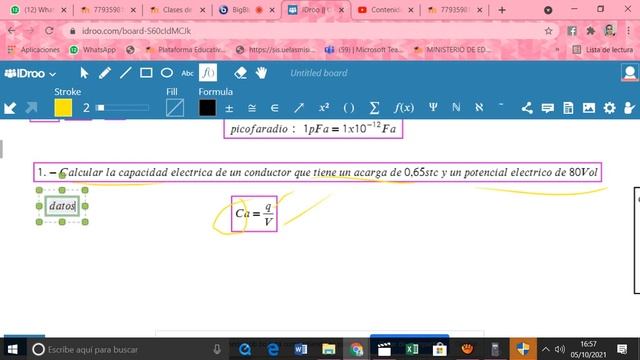The width and height of the screenshot is (640, 360).
Task: Click the Untitled board title
Action: pyautogui.click(x=319, y=73)
